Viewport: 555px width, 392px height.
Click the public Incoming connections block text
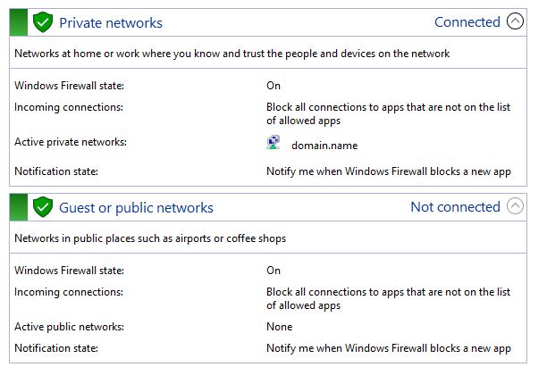point(388,298)
